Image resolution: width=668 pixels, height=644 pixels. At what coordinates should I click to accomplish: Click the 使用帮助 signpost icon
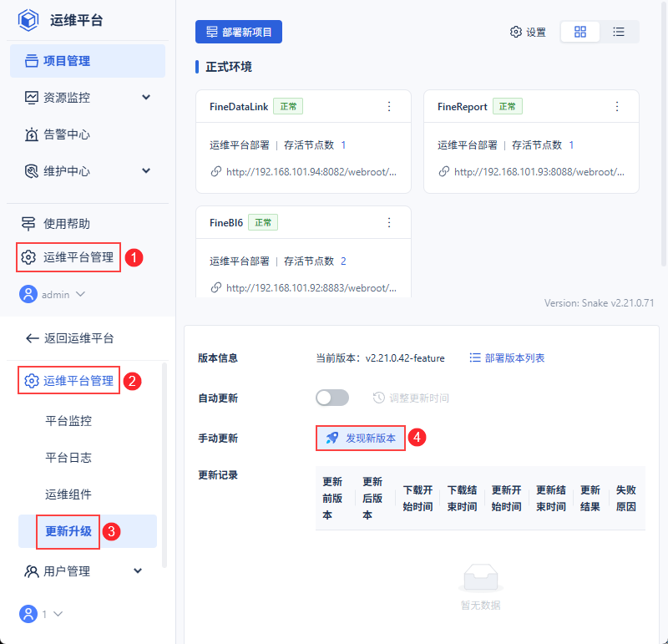[x=28, y=224]
